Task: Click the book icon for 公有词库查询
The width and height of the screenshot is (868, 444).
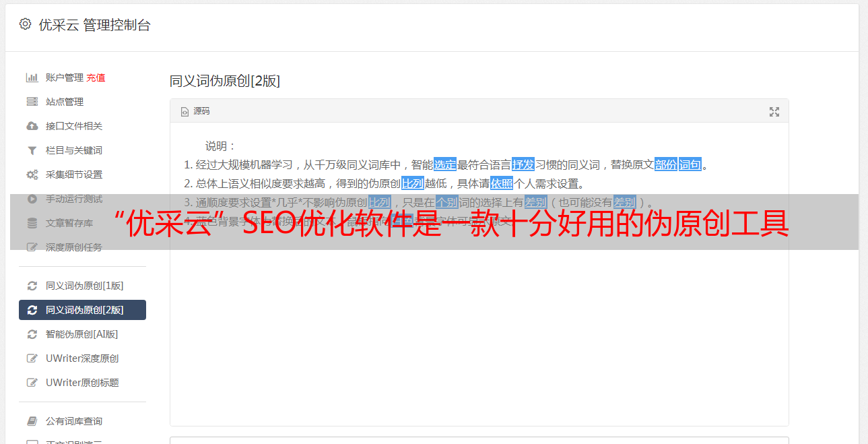Action: click(x=32, y=421)
